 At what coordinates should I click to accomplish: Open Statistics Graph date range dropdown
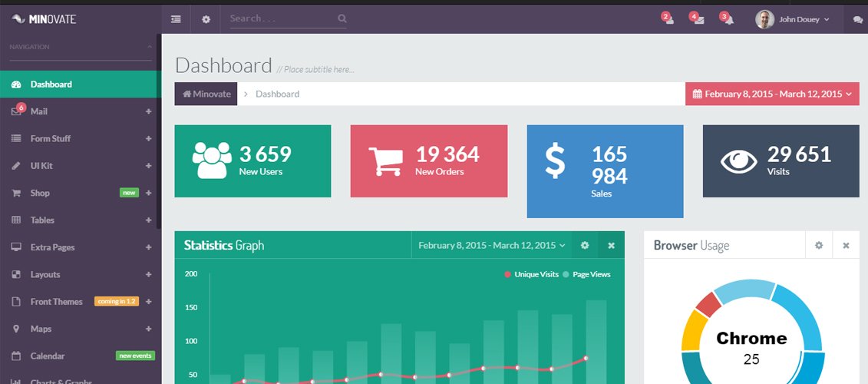click(x=492, y=245)
